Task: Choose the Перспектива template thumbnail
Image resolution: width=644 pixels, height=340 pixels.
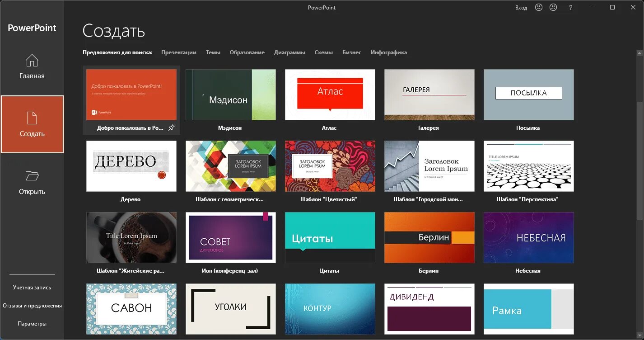Action: [529, 166]
